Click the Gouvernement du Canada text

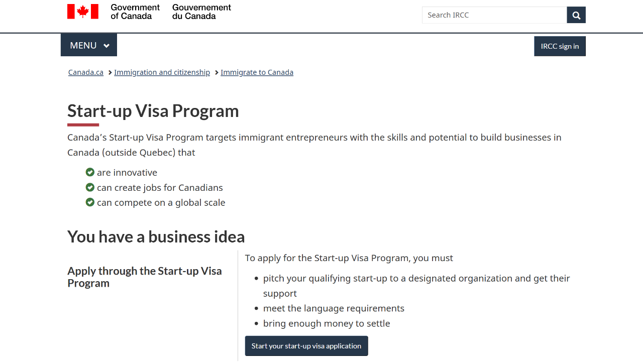tap(201, 12)
